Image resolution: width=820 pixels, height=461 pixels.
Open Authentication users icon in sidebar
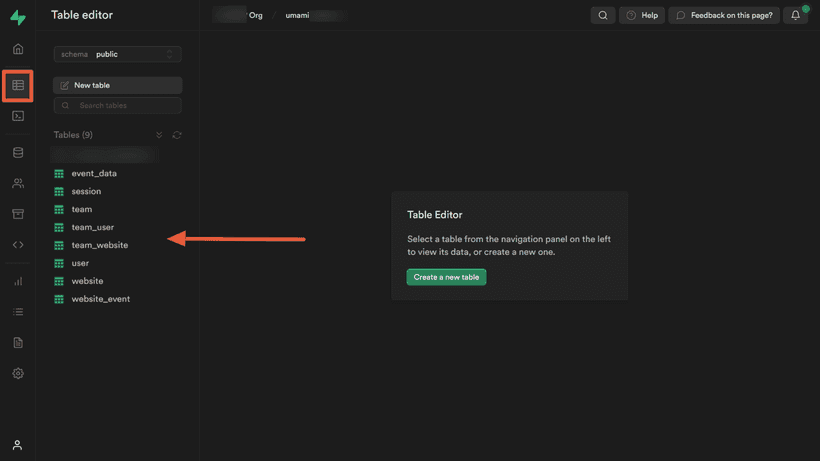[18, 184]
